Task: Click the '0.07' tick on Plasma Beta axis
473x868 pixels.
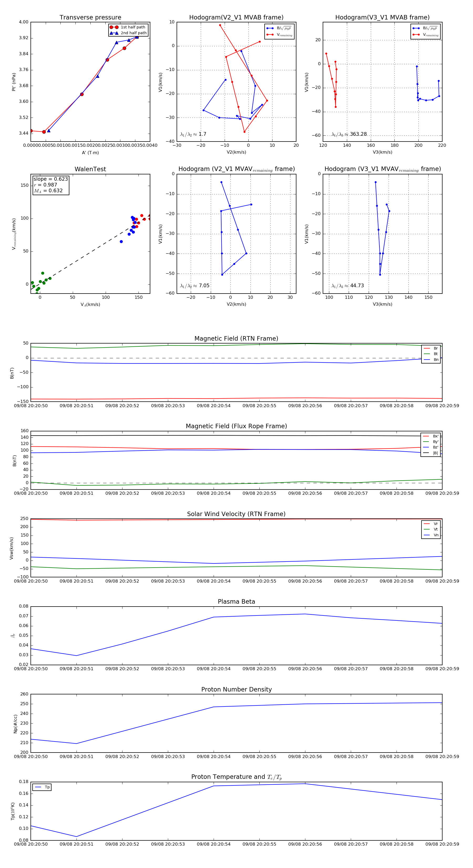Action: [24, 616]
